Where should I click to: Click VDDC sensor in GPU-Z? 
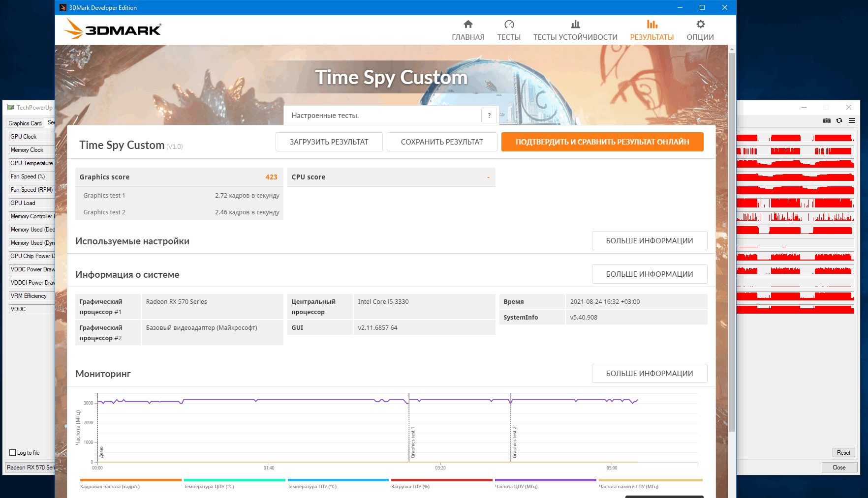[x=31, y=309]
